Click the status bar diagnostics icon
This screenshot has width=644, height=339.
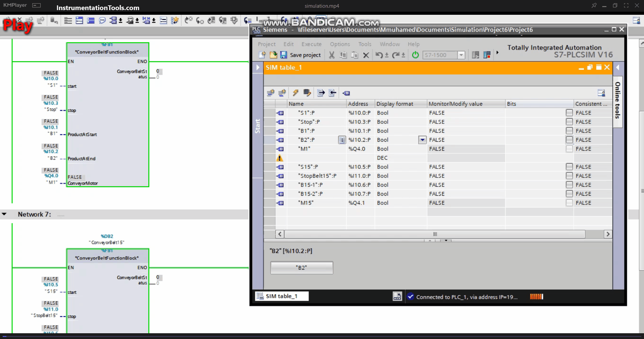coord(397,296)
